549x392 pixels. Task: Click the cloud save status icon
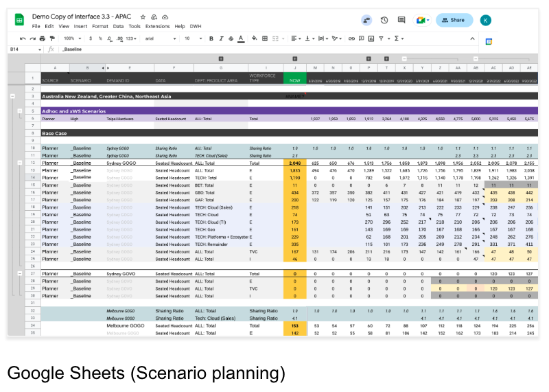[x=165, y=16]
